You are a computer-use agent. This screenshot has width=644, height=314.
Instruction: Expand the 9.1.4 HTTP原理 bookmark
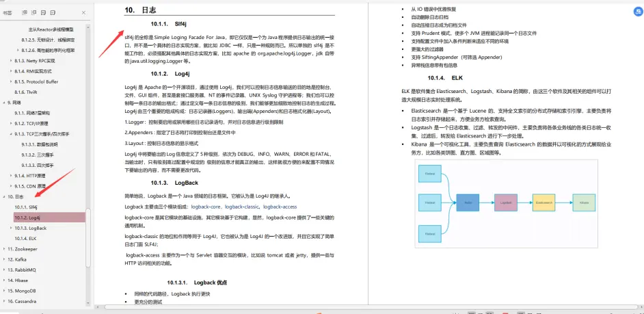[11, 176]
